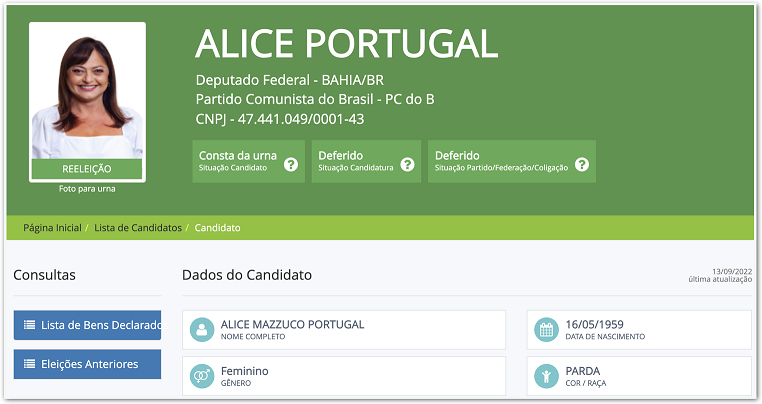This screenshot has height=404, width=762.
Task: Click the calendar icon beside birth date
Action: 546,330
